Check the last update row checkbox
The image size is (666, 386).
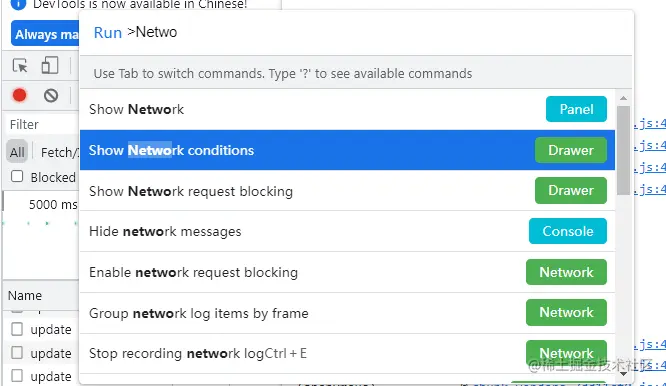coord(17,375)
